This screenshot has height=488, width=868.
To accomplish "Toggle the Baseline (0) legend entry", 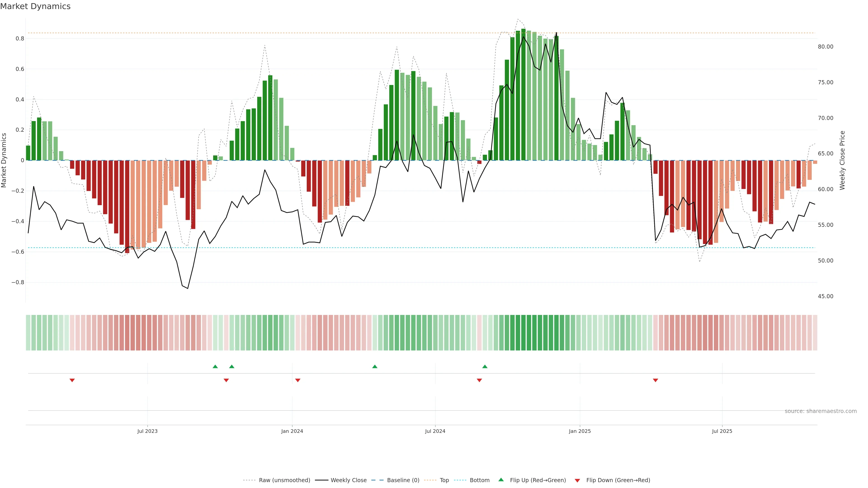I will coord(403,480).
